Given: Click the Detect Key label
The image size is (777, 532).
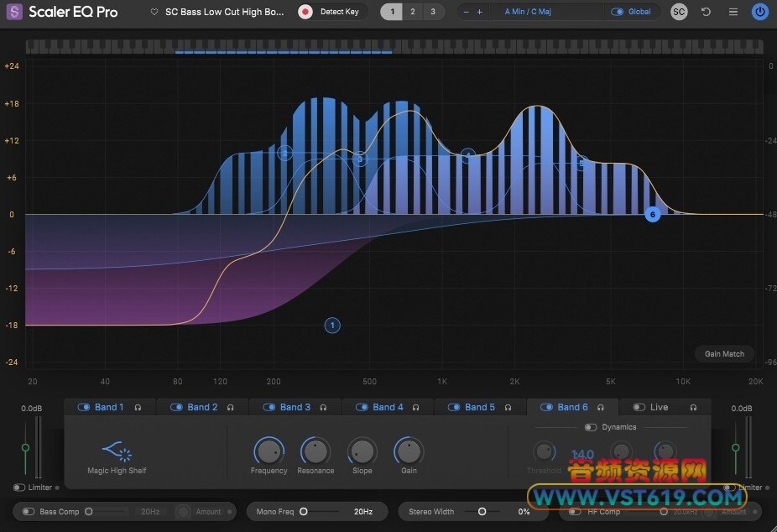Looking at the screenshot, I should point(340,12).
